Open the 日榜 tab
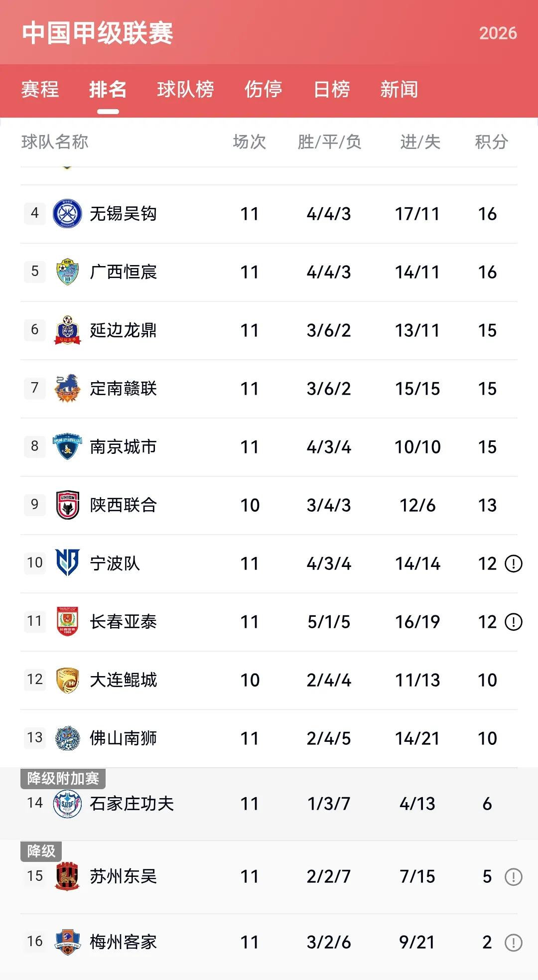The image size is (538, 980). [331, 90]
